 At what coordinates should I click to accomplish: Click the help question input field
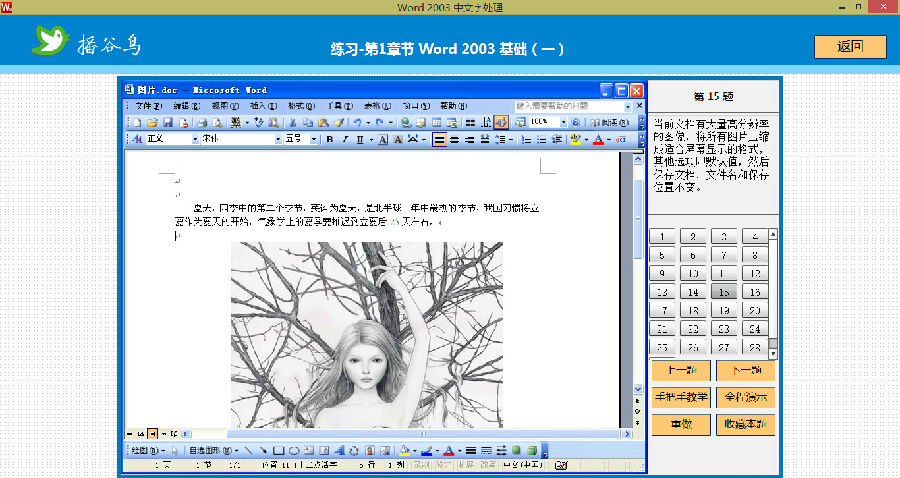(x=569, y=106)
